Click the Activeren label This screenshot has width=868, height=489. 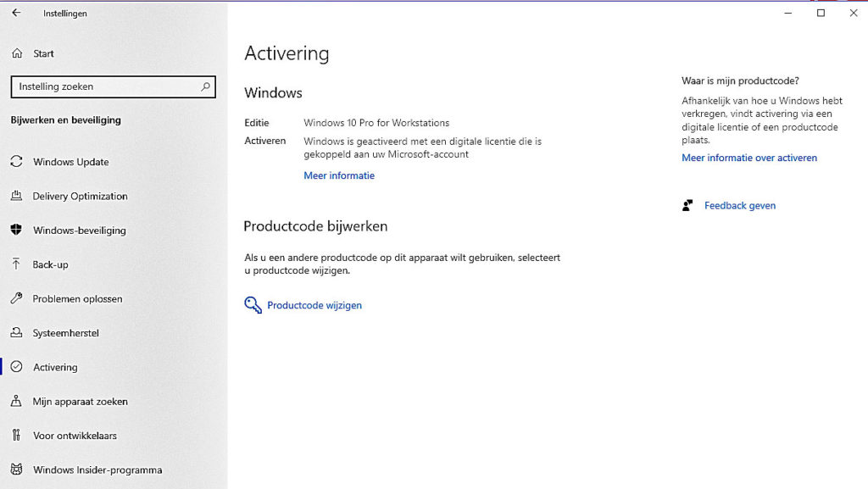(x=265, y=141)
